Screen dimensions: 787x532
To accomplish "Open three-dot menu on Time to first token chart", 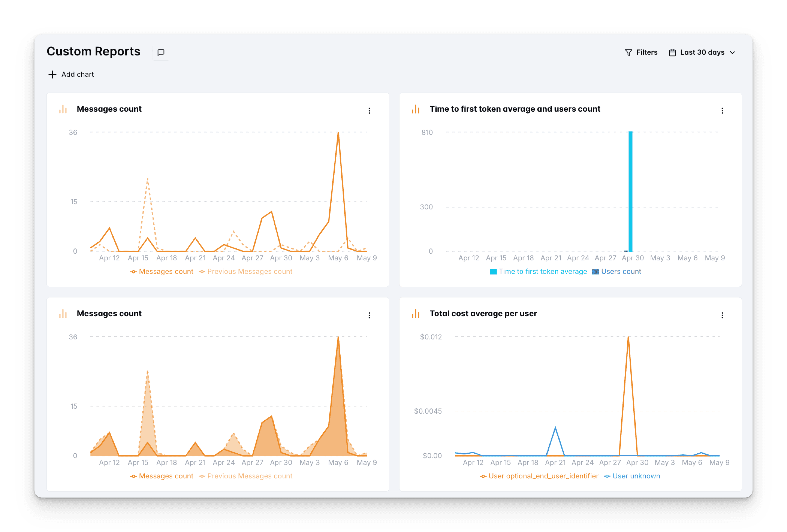I will click(722, 111).
